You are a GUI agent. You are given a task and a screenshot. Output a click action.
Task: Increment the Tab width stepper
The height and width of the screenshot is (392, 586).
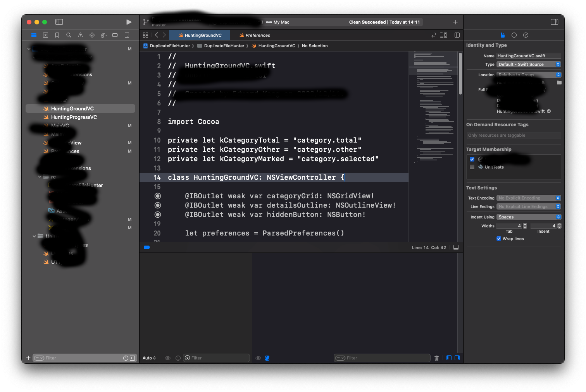point(525,224)
